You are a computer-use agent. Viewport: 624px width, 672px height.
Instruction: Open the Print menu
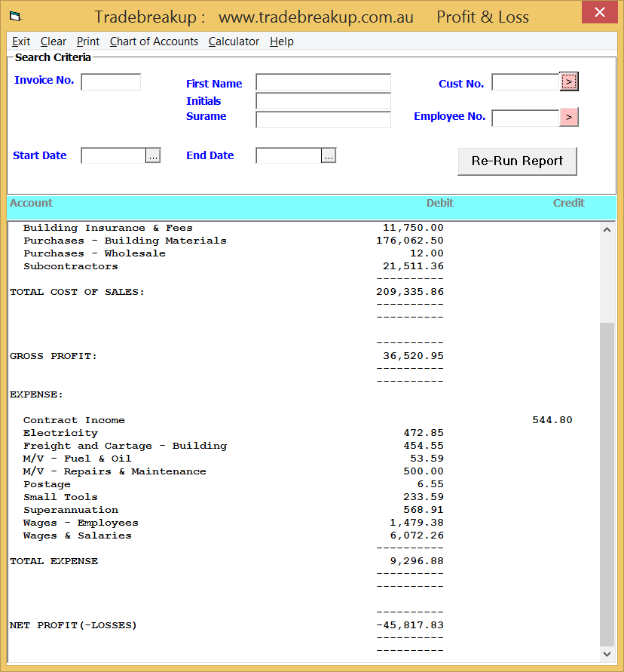[x=88, y=41]
